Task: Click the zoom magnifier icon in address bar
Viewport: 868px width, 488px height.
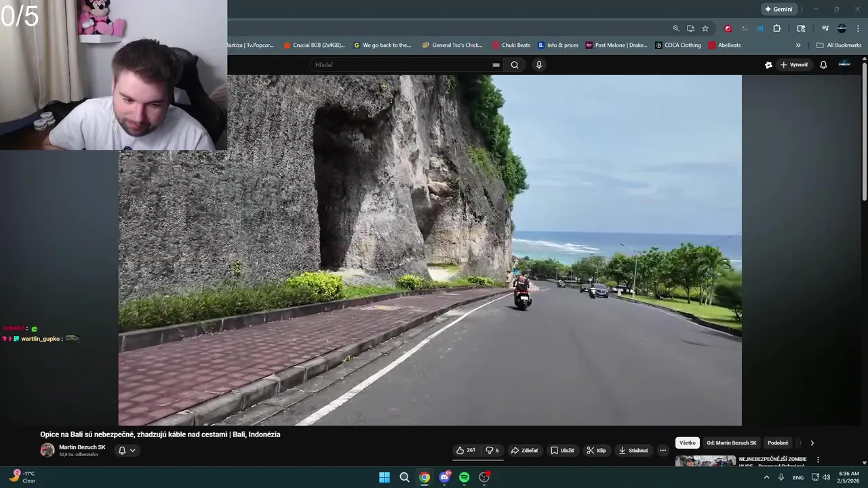Action: coord(676,28)
